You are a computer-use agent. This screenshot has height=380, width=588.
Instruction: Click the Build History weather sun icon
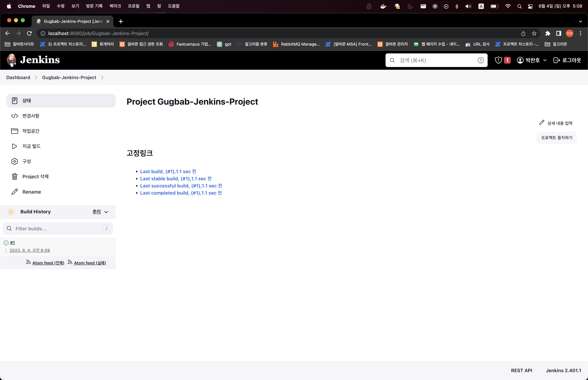click(x=11, y=212)
